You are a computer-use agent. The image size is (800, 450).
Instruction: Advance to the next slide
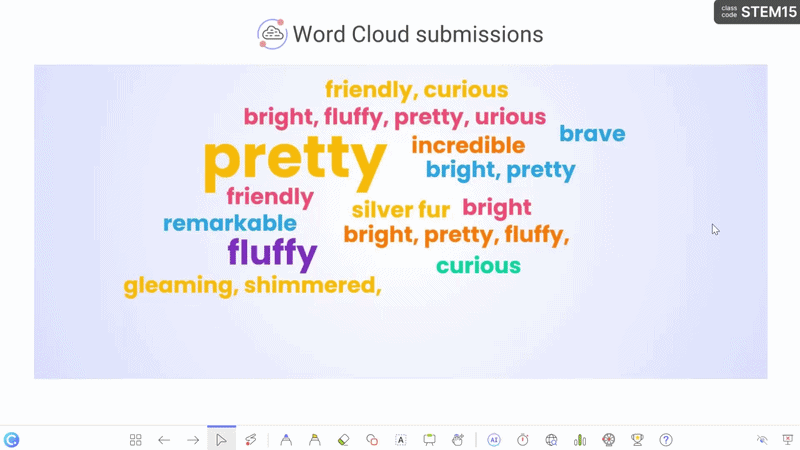point(193,440)
